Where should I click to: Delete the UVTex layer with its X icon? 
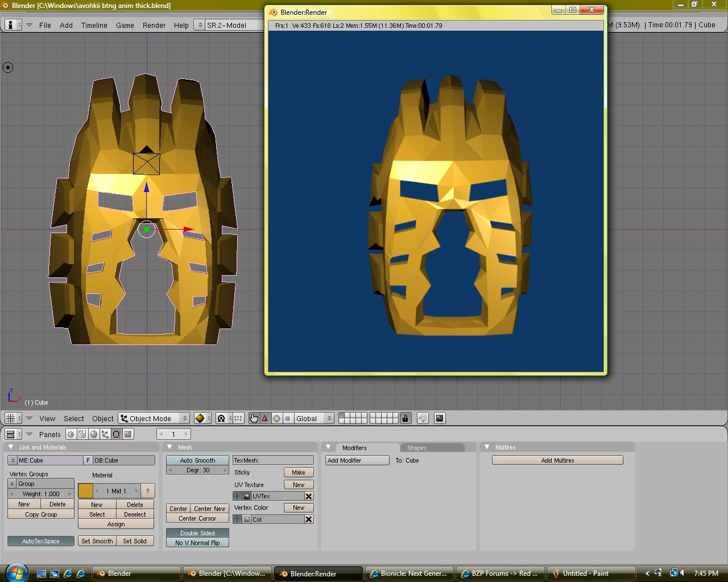pyautogui.click(x=309, y=496)
